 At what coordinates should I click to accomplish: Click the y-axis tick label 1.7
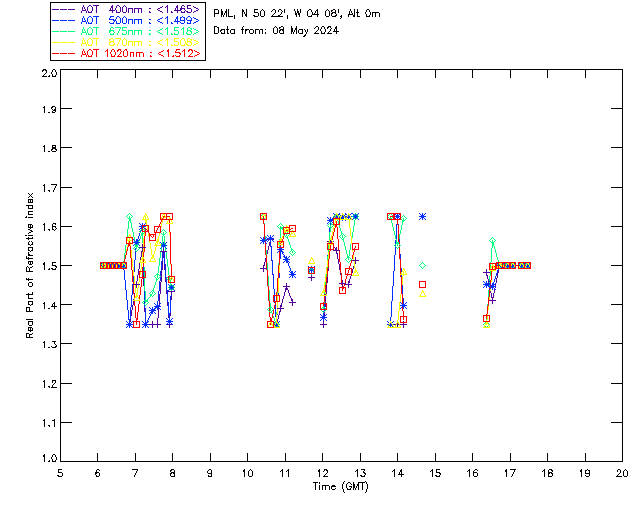click(x=49, y=188)
